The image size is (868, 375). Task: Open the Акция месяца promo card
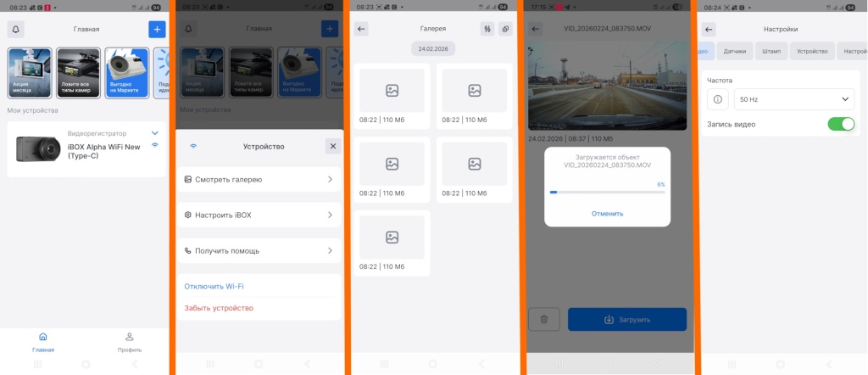coord(30,73)
